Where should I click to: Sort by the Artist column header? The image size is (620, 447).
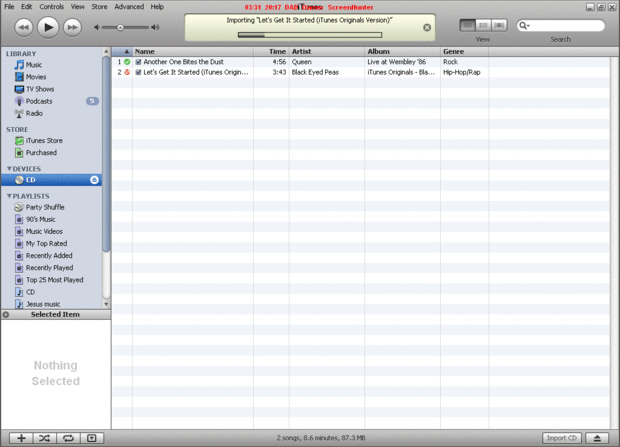[327, 51]
